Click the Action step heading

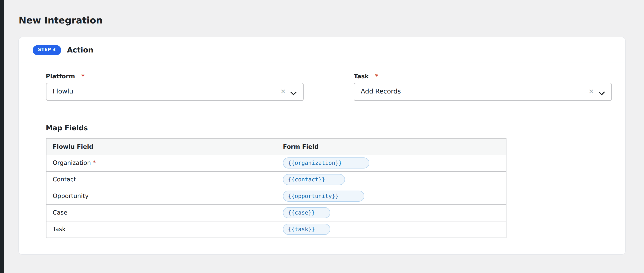80,50
